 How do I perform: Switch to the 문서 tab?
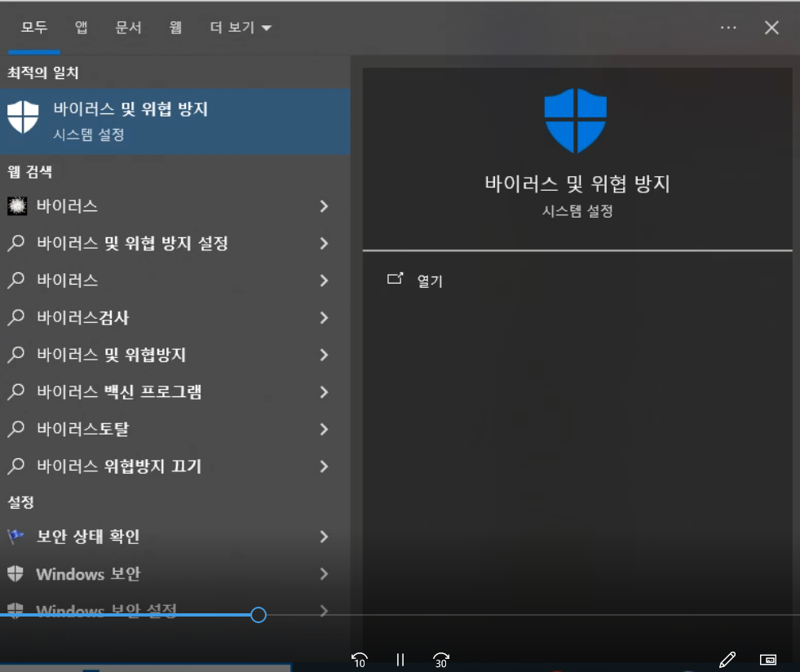pos(128,27)
